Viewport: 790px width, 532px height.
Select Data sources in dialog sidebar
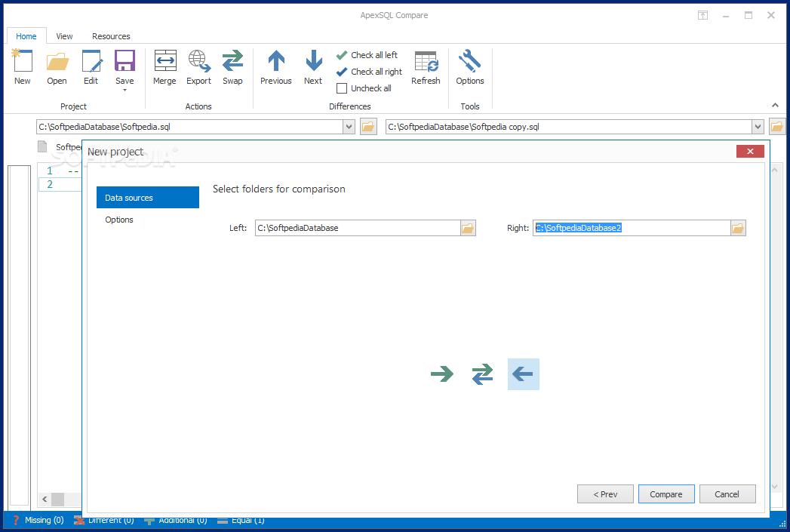148,198
